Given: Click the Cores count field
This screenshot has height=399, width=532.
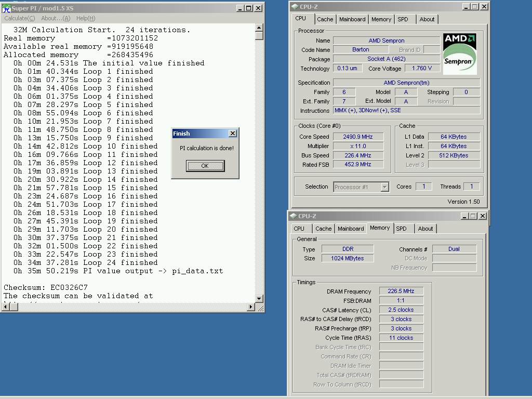Looking at the screenshot, I should click(423, 187).
